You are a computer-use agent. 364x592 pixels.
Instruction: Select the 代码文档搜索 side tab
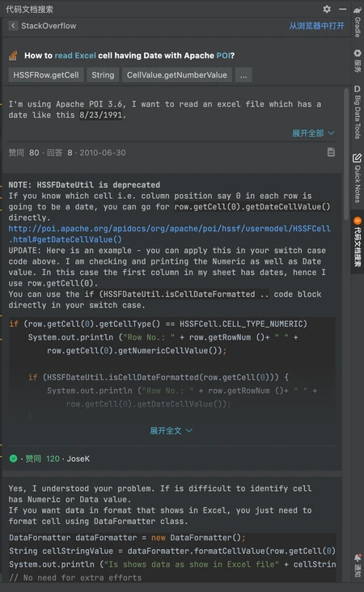coord(358,242)
